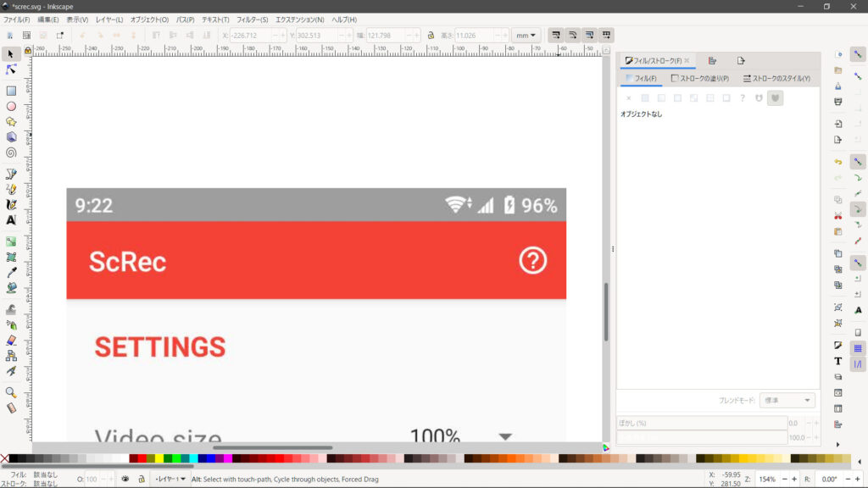
Task: Open the blend mode dropdown
Action: click(x=787, y=400)
